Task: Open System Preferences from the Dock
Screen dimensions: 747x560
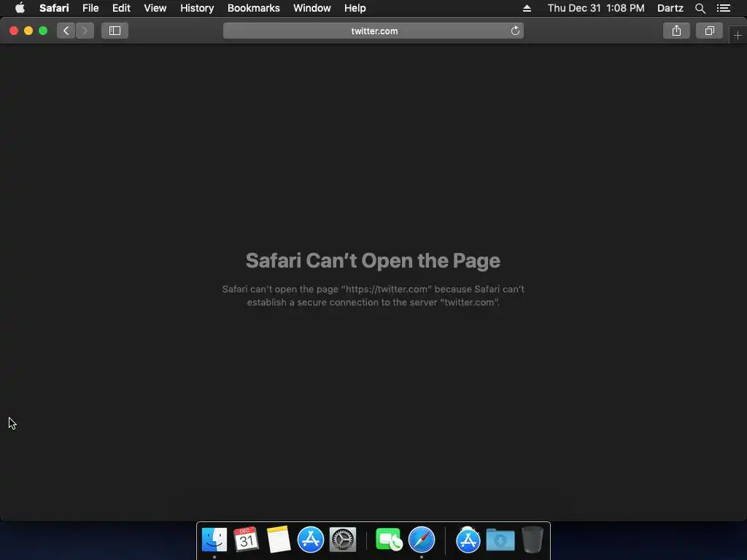Action: (343, 540)
